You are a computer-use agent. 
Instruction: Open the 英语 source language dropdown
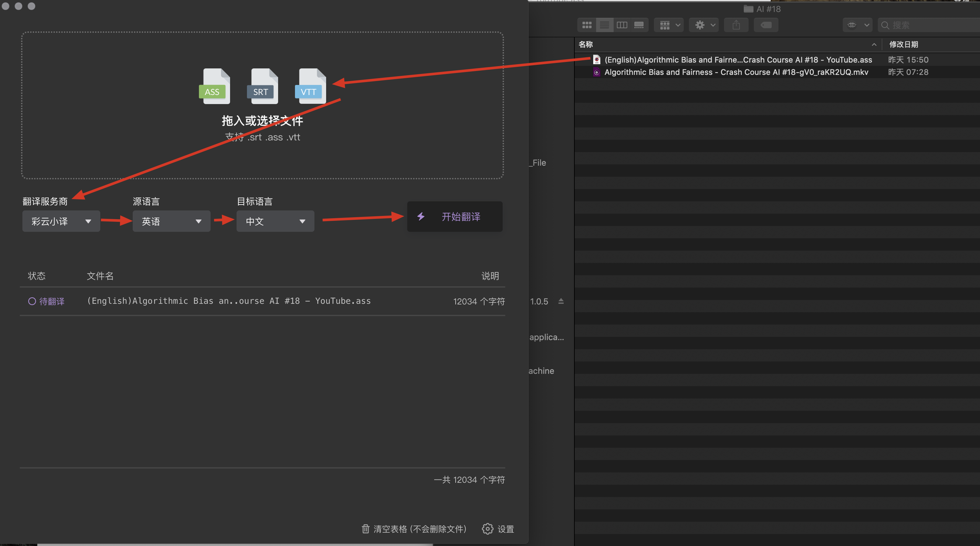coord(171,221)
